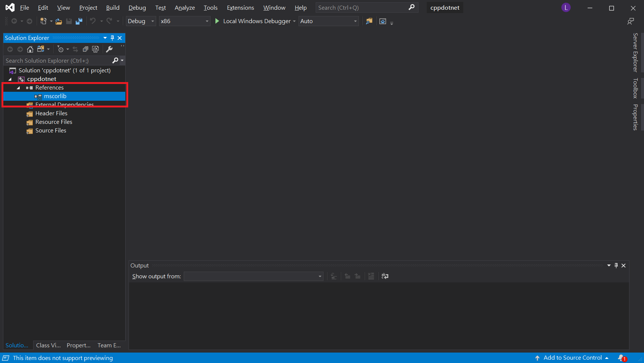Open the Toolbox side tab

pos(635,88)
